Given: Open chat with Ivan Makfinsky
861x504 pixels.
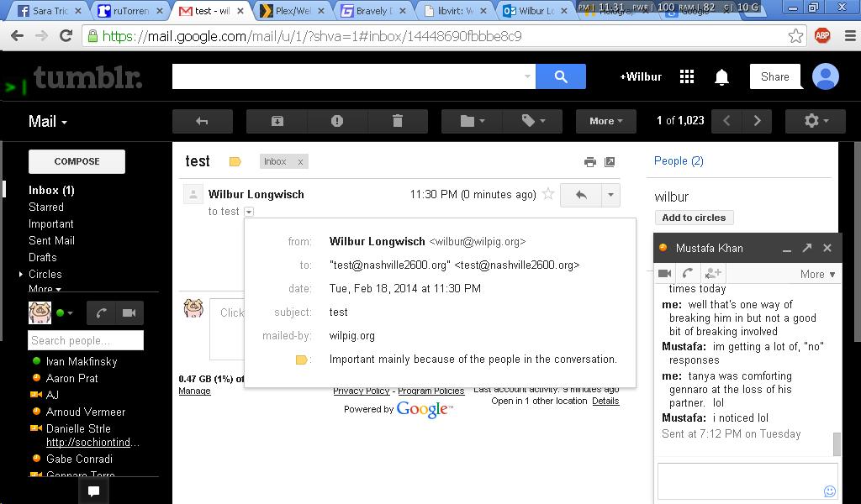Looking at the screenshot, I should coord(82,361).
